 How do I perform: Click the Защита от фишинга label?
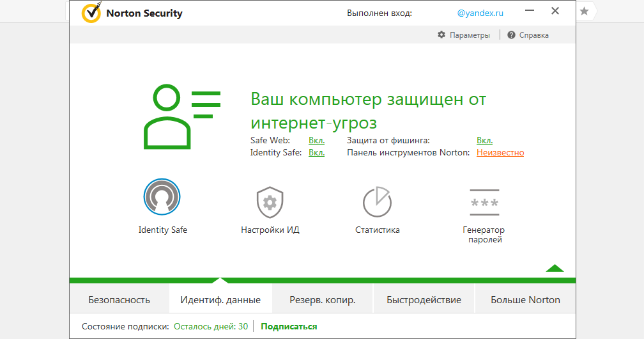pyautogui.click(x=388, y=140)
